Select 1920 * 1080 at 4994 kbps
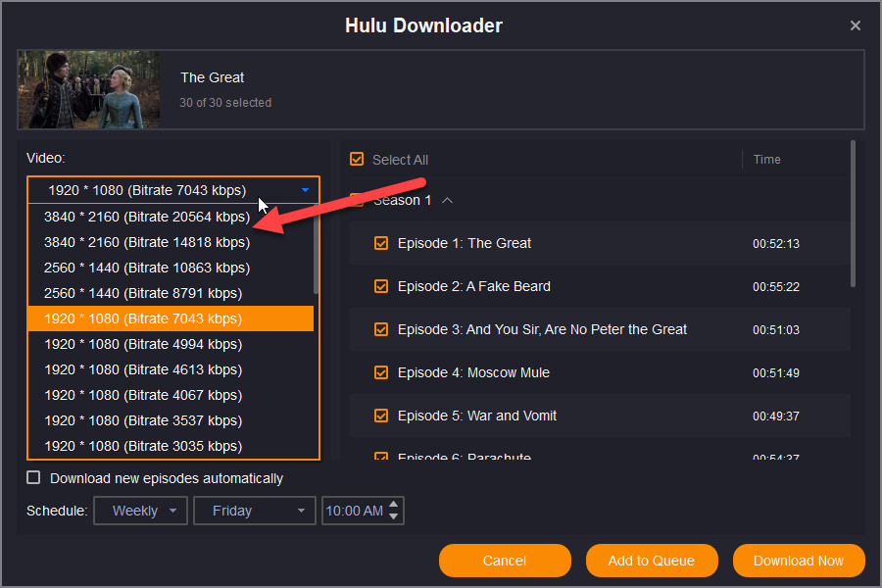882x588 pixels. (x=171, y=344)
